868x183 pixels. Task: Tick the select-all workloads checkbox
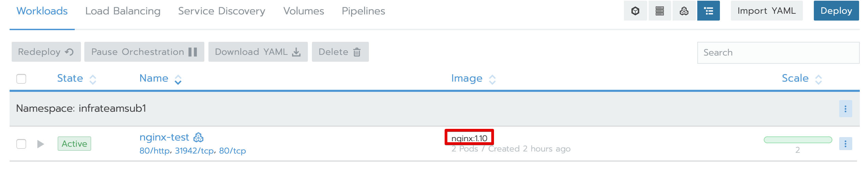(21, 79)
